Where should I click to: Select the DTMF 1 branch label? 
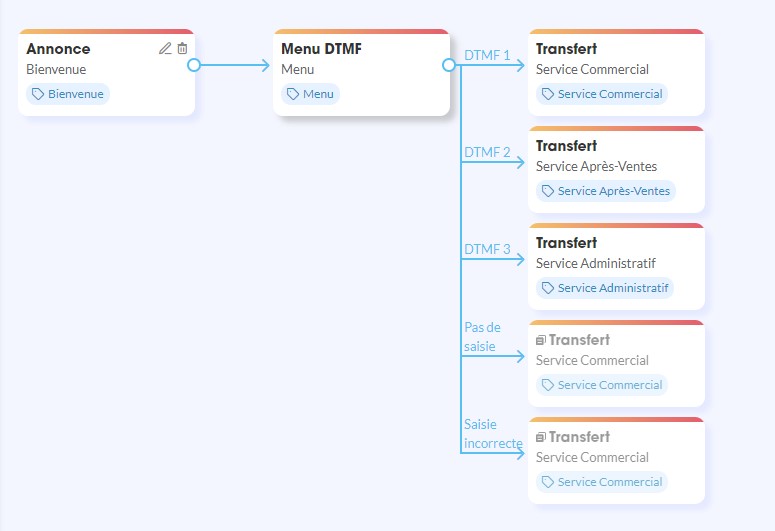(x=487, y=55)
